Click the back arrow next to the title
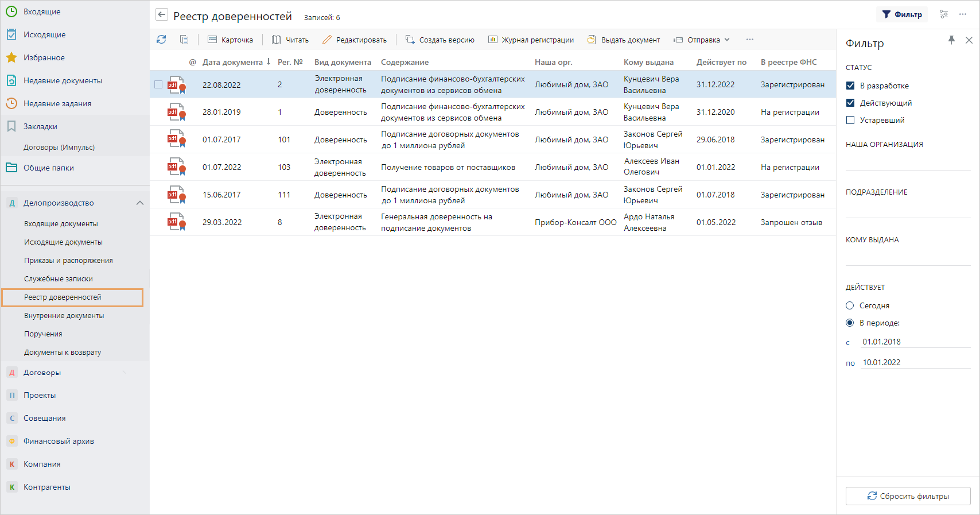 [162, 16]
